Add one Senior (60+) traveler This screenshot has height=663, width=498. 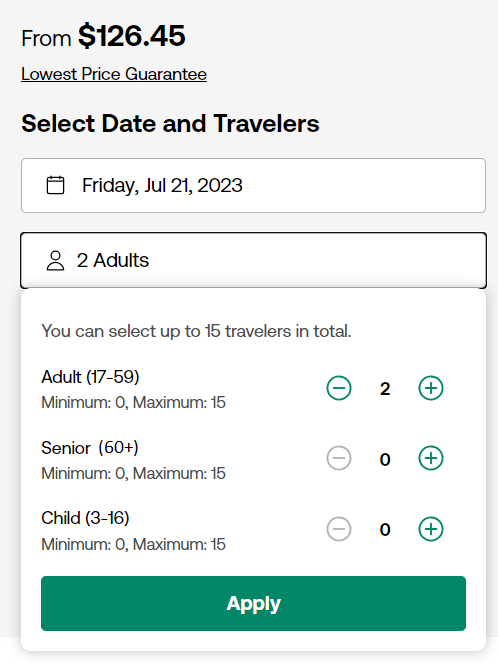(x=431, y=458)
